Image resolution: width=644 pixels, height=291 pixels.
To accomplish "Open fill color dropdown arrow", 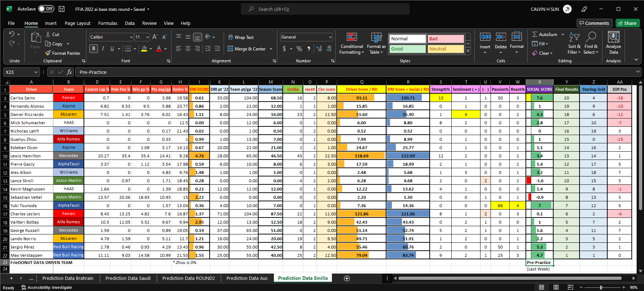I will click(151, 49).
